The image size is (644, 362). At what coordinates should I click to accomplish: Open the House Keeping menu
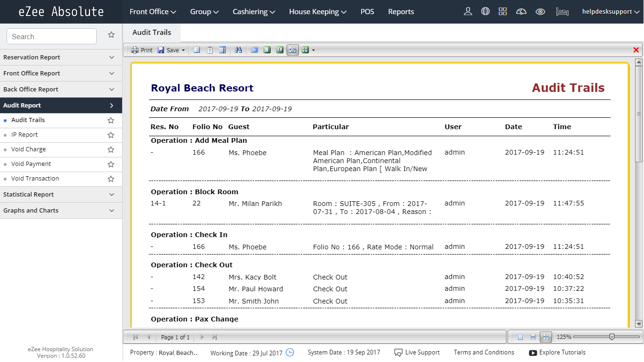click(317, 12)
